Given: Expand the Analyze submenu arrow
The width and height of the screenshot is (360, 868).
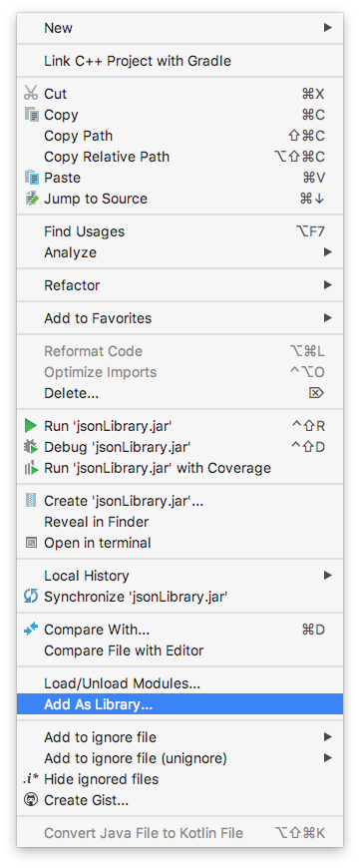Looking at the screenshot, I should (328, 251).
